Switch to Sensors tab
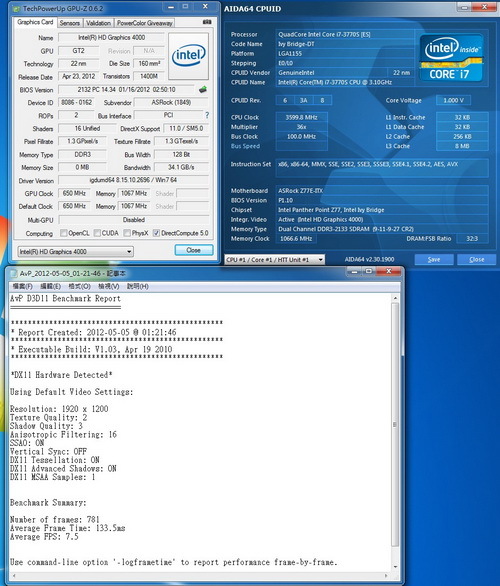Viewport: 500px width, 586px height. click(70, 23)
